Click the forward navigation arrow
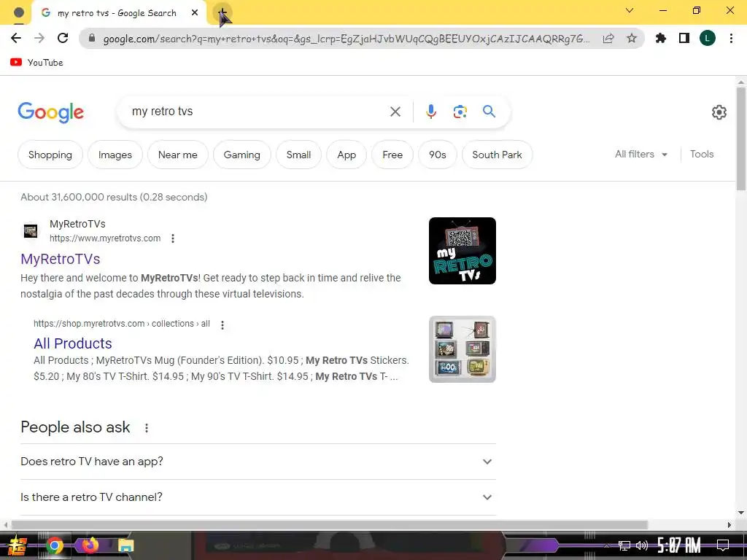 coord(39,38)
